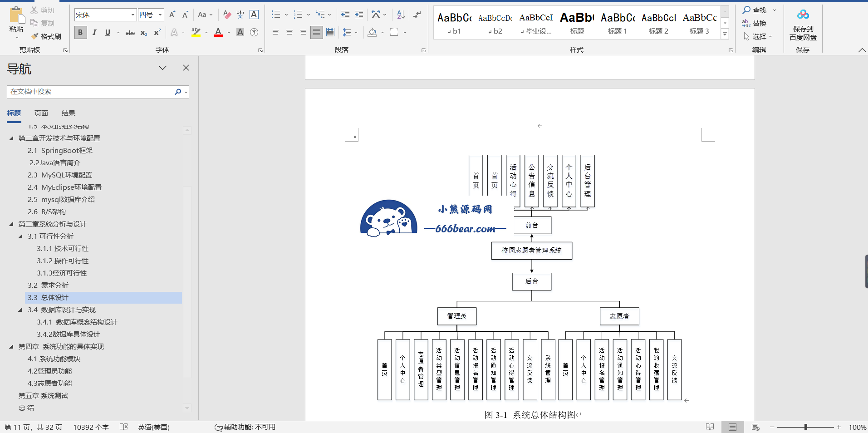This screenshot has width=868, height=433.
Task: Collapse the 第三章系统分析与设计 heading
Action: pyautogui.click(x=11, y=224)
